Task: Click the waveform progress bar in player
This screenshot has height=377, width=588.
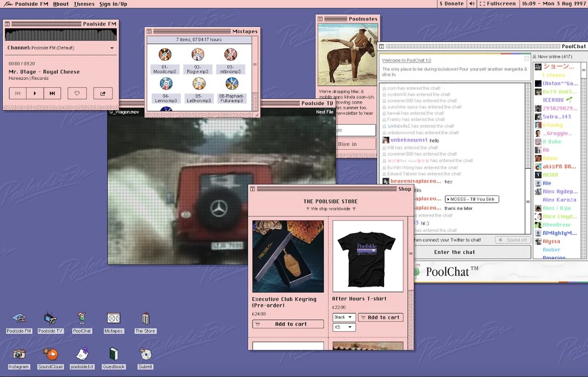Action: 61,35
